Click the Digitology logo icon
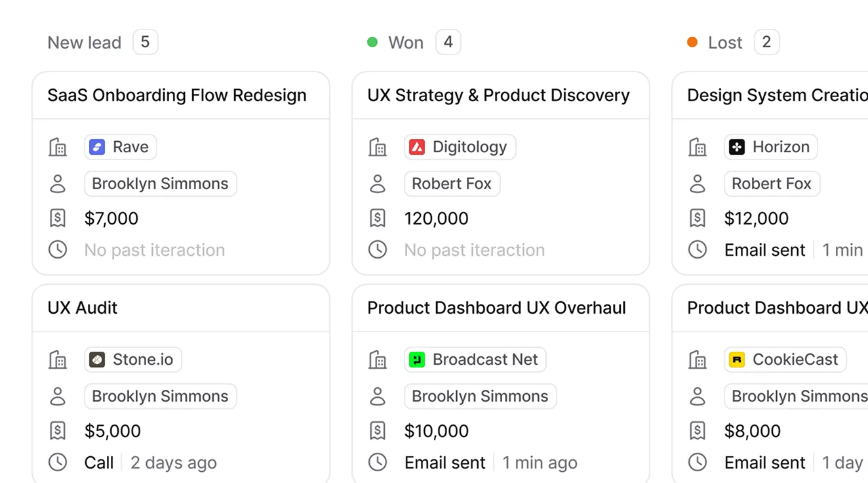This screenshot has height=483, width=868. (x=417, y=147)
